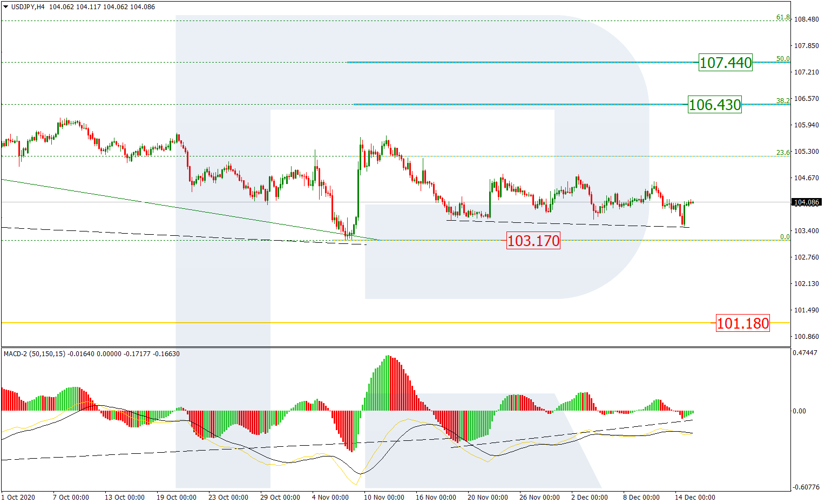
Task: Click the 107.440 green price label
Action: [x=725, y=63]
